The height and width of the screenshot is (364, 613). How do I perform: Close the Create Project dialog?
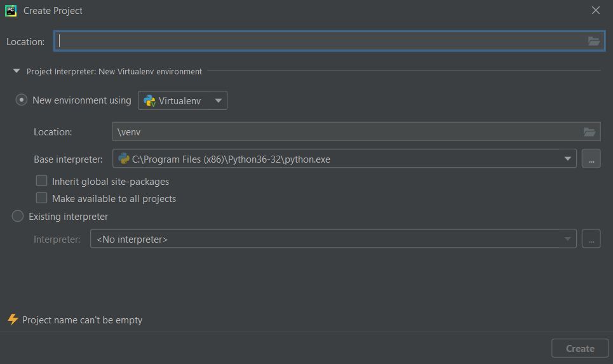595,11
